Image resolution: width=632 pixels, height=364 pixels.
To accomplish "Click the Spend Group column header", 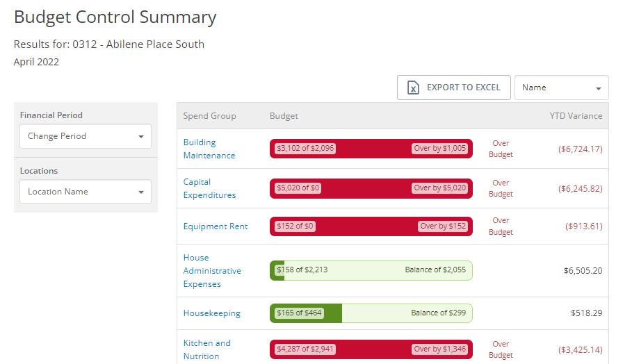I will tap(209, 116).
